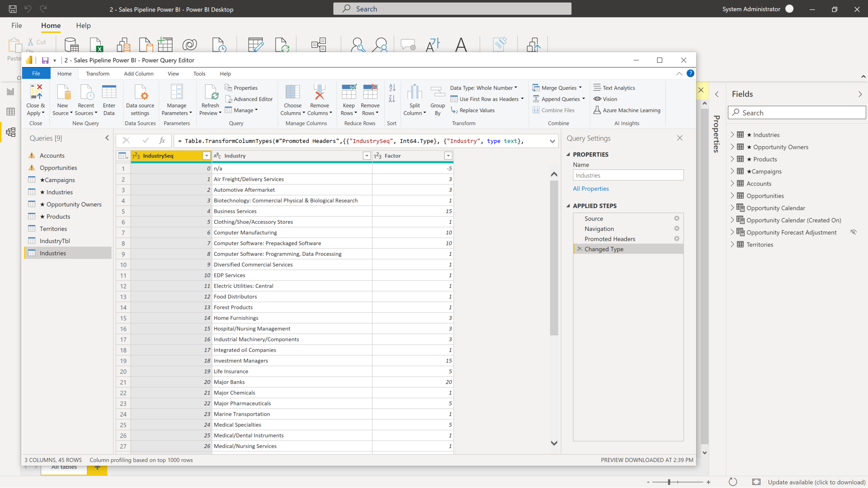This screenshot has height=488, width=868.
Task: Toggle visibility of Opportunity Forecast Adjustment field
Action: point(854,232)
